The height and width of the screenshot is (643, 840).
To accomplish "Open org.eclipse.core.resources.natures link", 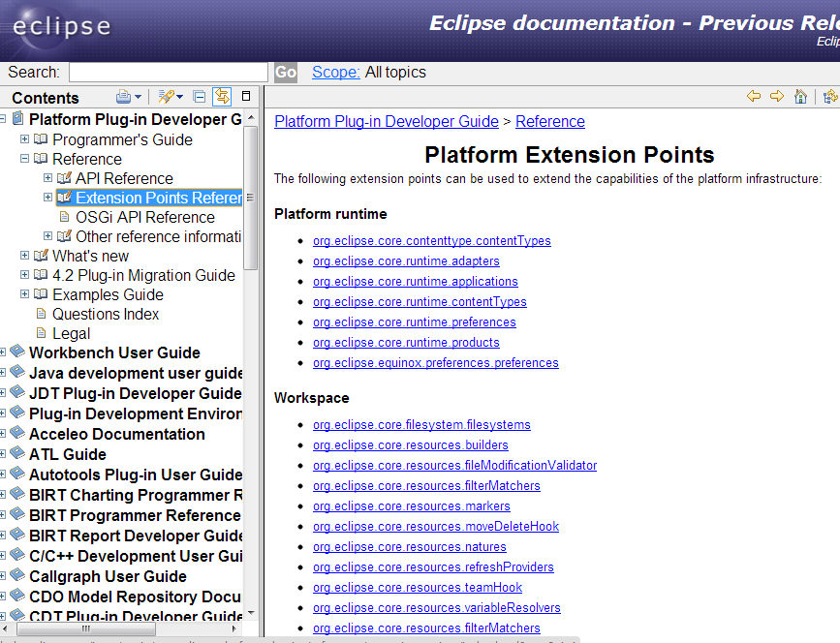I will [x=409, y=547].
